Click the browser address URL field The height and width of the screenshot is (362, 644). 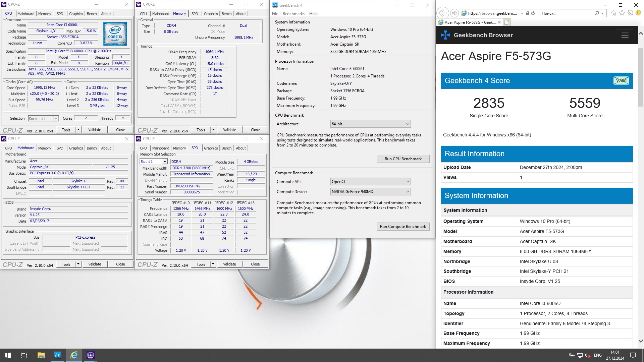pos(492,13)
